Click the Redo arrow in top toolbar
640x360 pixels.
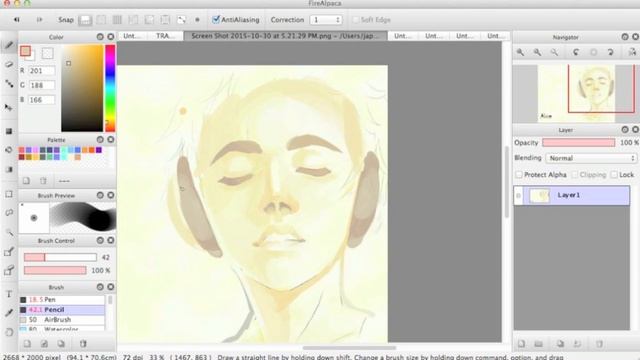[39, 20]
